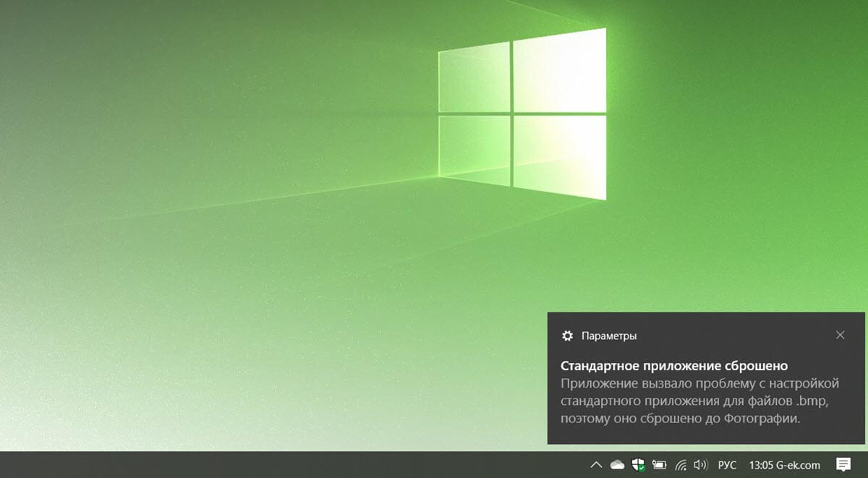Click the Параметры title in the notification header

[609, 336]
